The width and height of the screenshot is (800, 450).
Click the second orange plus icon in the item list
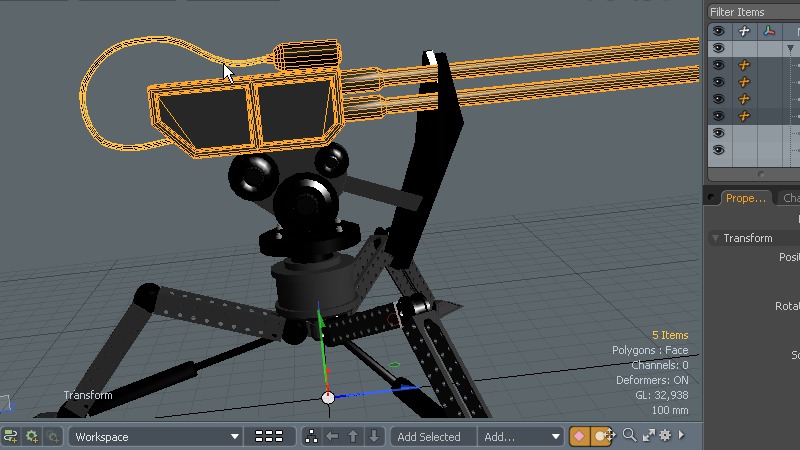[744, 82]
